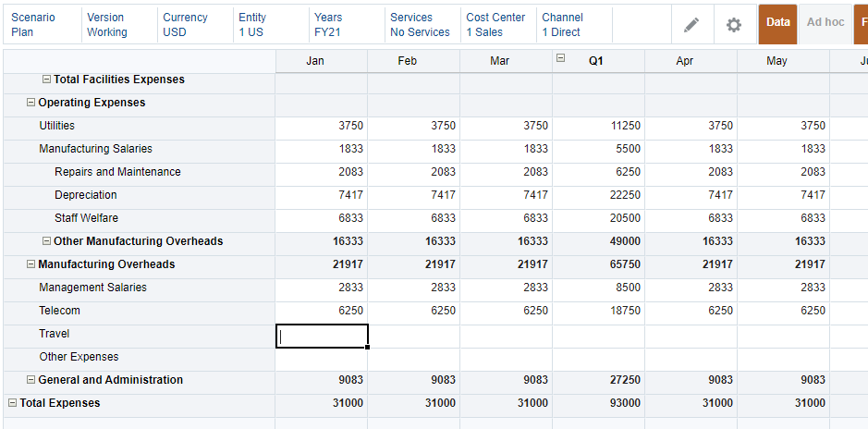Click the pencil edit icon
Viewport: 868px width, 429px height.
tap(691, 24)
